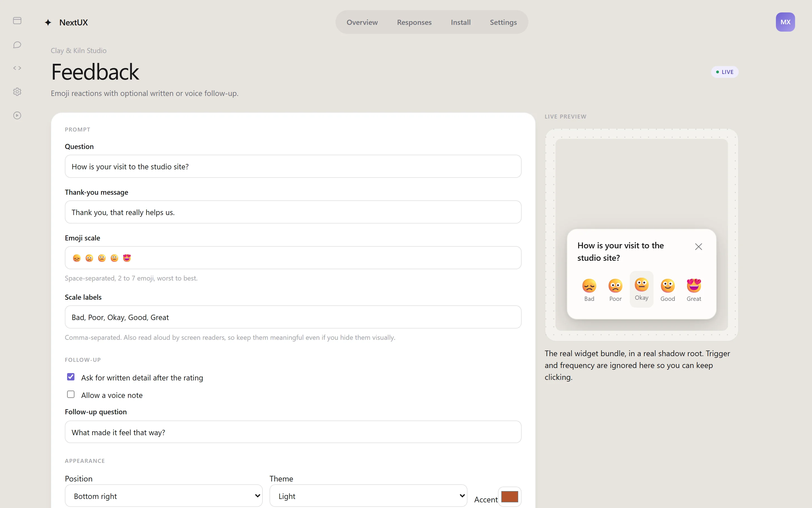The width and height of the screenshot is (812, 508).
Task: Click the play circle sidebar icon
Action: (x=17, y=116)
